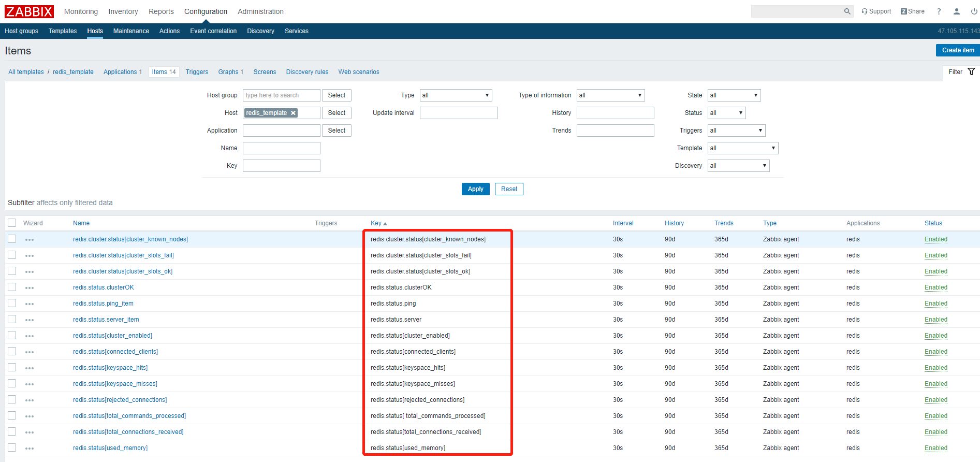Switch to the Discovery rules tab
Image resolution: width=980 pixels, height=462 pixels.
coord(307,72)
